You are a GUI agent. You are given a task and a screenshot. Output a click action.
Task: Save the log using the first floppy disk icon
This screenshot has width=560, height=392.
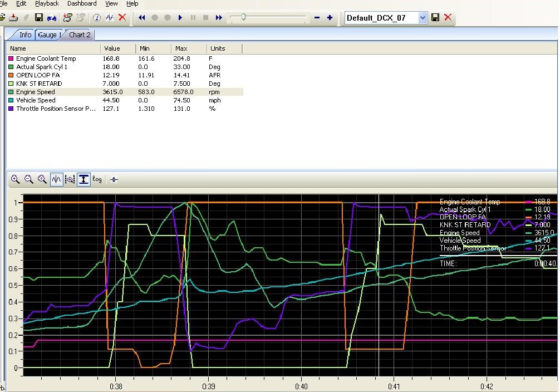pyautogui.click(x=39, y=17)
